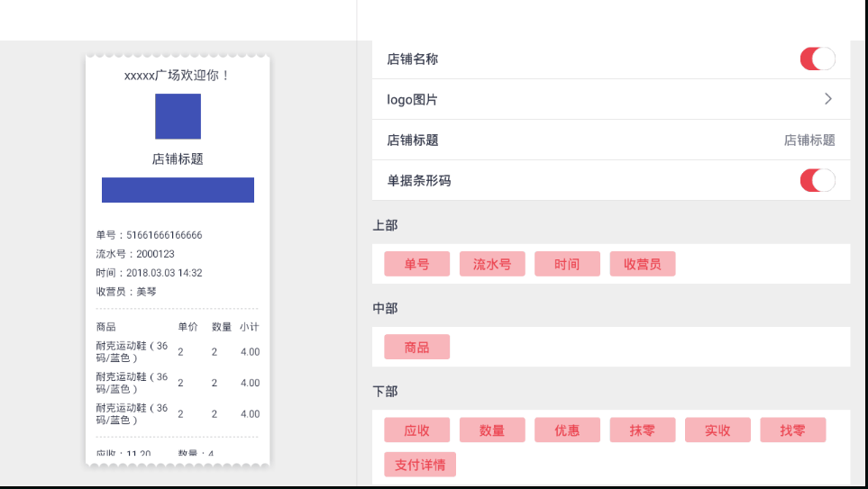Select the 数量 tag in 下部
868x489 pixels.
coord(492,430)
